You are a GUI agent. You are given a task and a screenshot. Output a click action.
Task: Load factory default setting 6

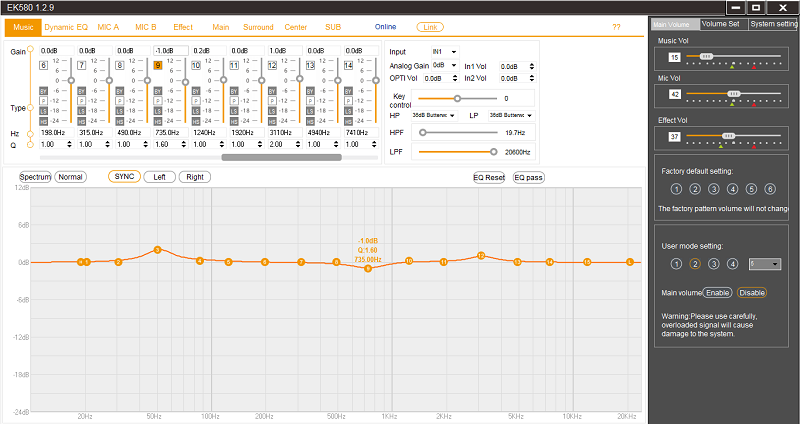[770, 189]
